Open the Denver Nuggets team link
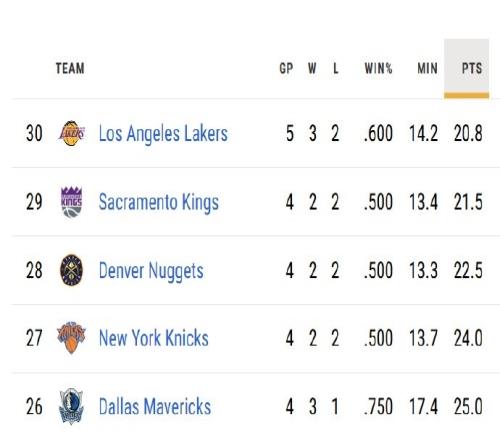The height and width of the screenshot is (440, 500). [x=151, y=271]
